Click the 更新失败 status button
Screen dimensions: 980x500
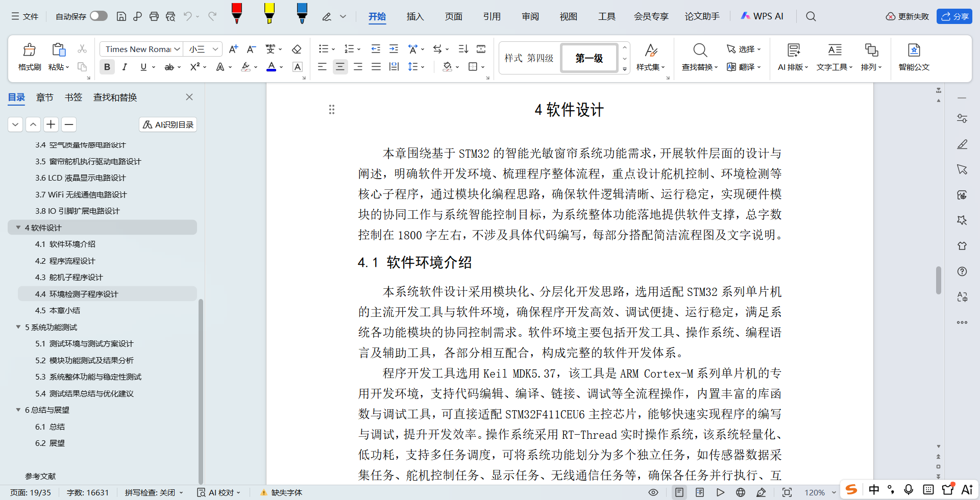907,16
